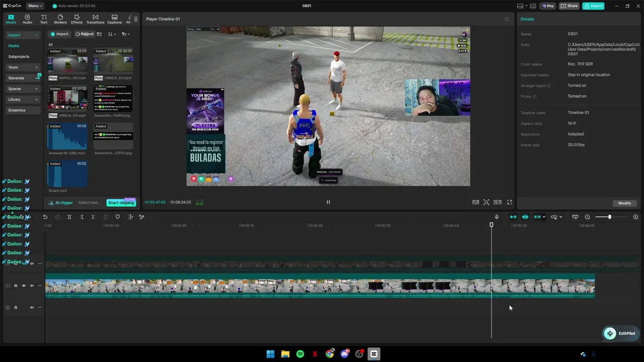Toggle linkage between clips
This screenshot has height=362, width=644.
coord(537,217)
